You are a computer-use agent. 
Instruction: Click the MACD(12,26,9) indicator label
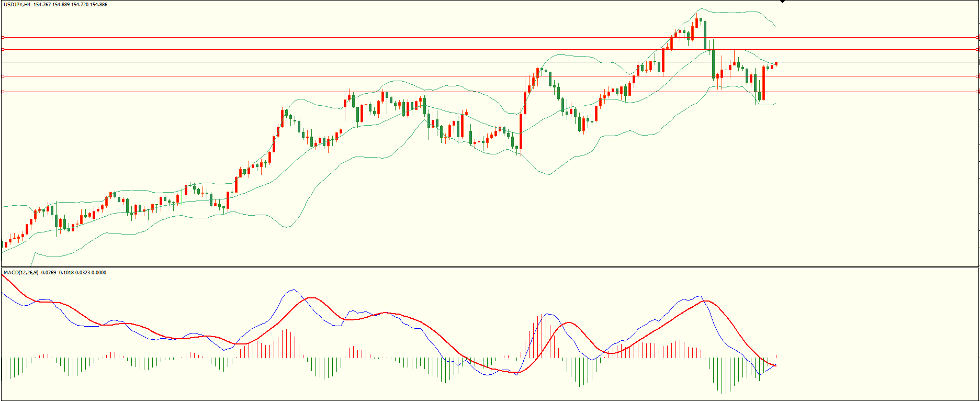[x=21, y=273]
